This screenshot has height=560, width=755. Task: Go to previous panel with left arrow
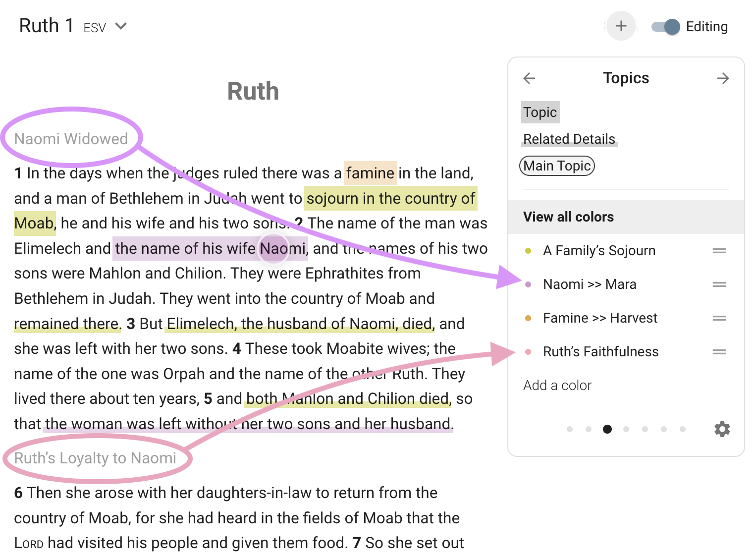[529, 78]
